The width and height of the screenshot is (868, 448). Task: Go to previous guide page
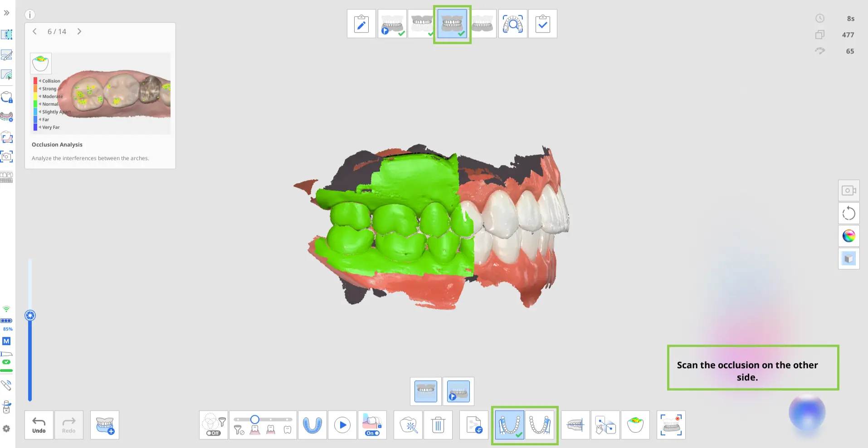34,31
